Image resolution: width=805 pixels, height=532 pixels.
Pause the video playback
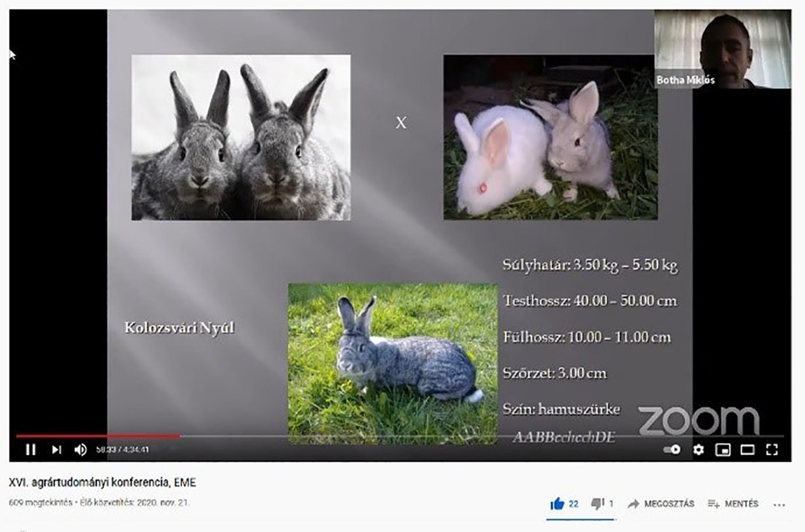[x=30, y=450]
